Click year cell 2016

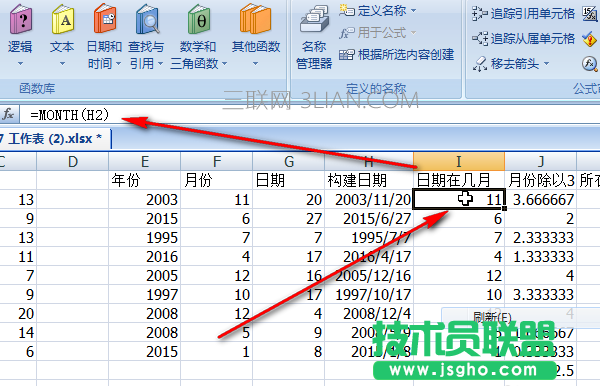pos(145,256)
